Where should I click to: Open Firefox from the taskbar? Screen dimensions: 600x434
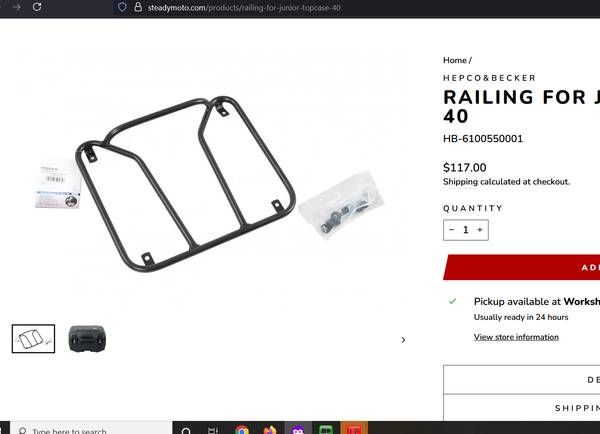pos(270,430)
